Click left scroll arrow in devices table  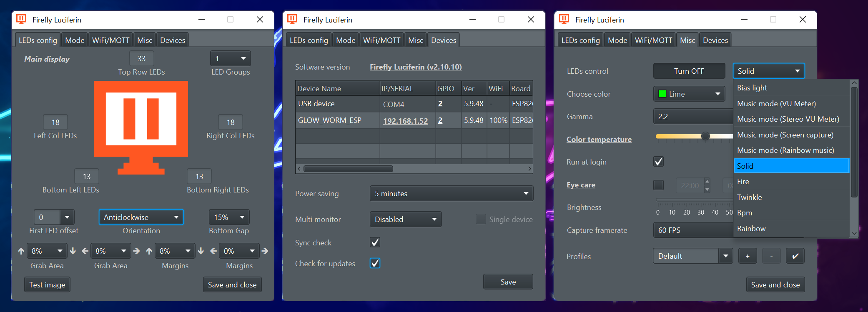299,169
